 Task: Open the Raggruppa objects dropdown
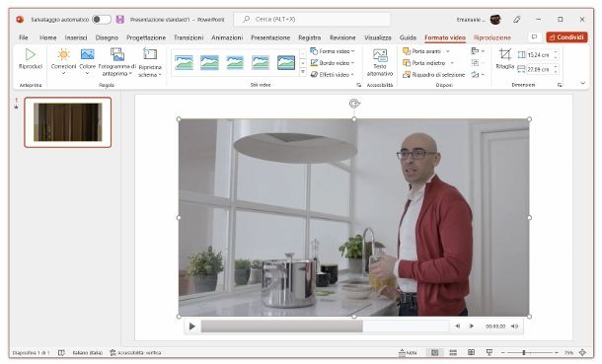pos(478,62)
